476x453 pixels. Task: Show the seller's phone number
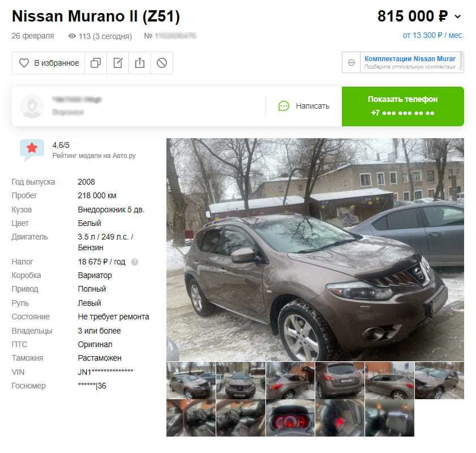click(403, 106)
